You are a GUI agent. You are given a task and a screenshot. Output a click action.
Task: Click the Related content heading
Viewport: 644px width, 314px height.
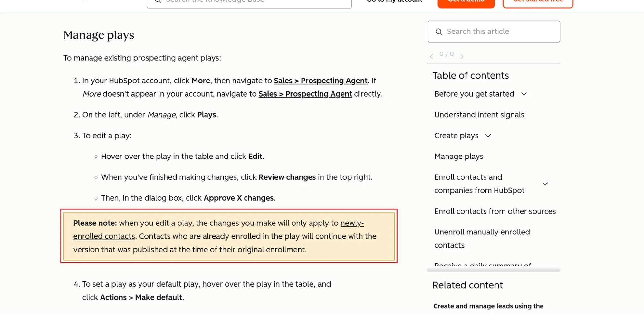(467, 285)
